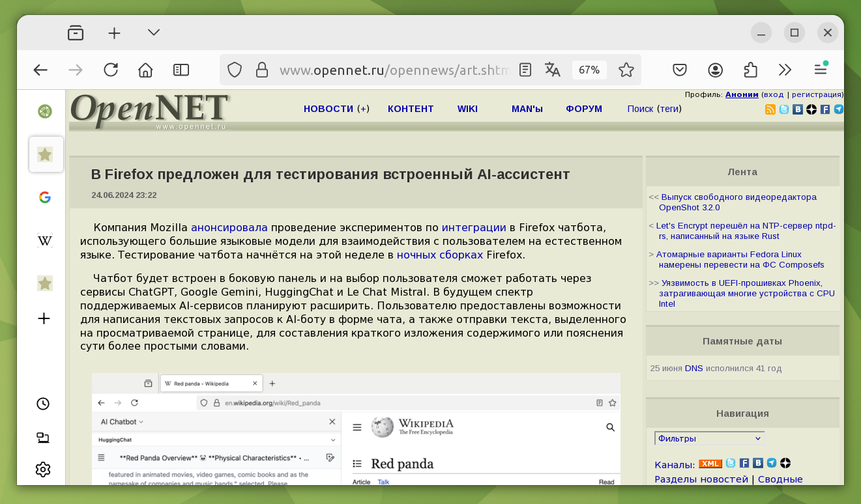This screenshot has width=861, height=504.
Task: Go forward with the greyed arrow button
Action: pyautogui.click(x=76, y=70)
